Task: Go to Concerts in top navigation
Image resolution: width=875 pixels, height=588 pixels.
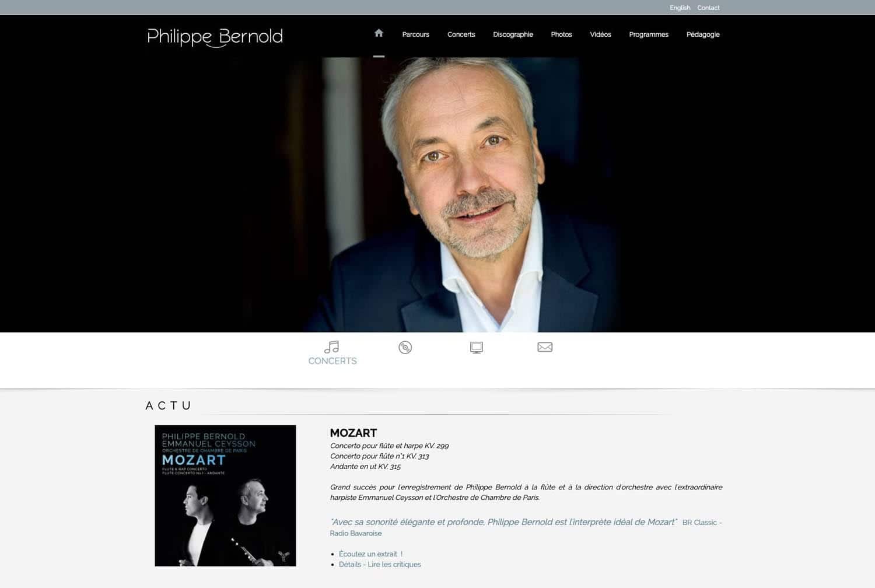Action: point(461,34)
